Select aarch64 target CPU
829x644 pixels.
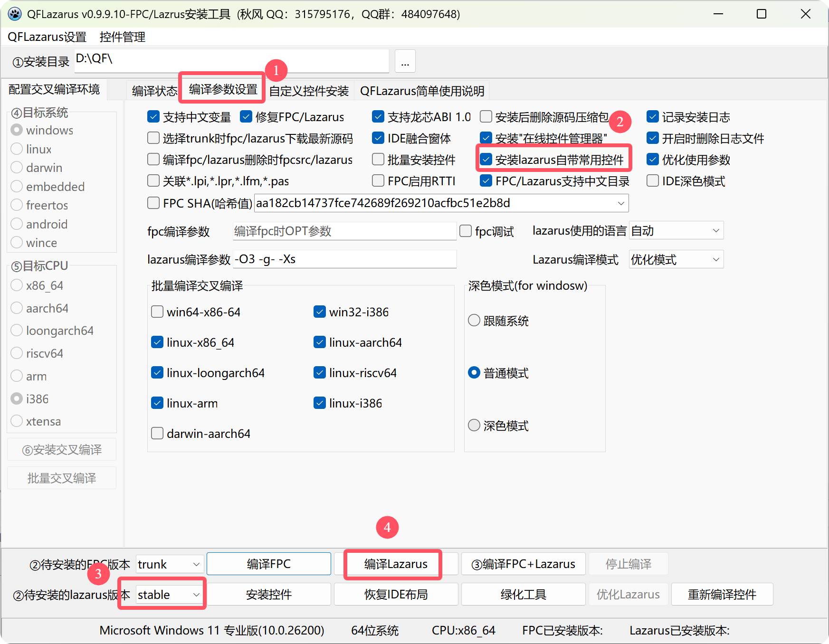16,308
